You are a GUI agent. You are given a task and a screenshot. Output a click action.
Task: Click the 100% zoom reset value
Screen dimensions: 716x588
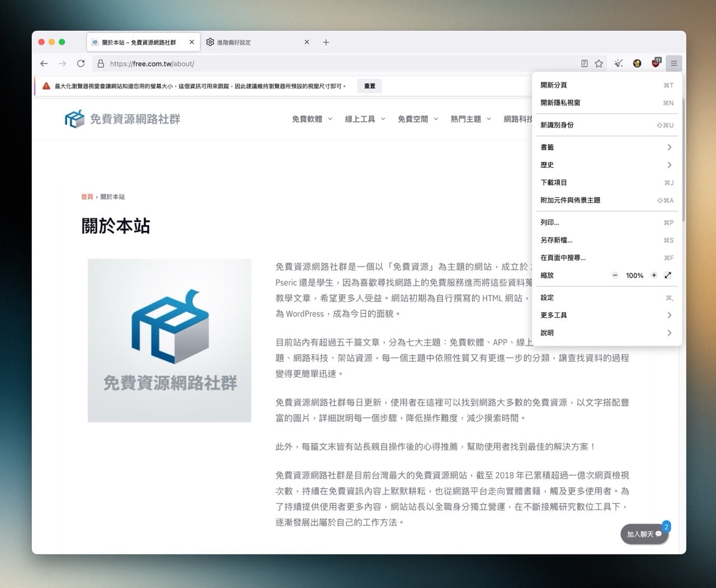point(634,276)
